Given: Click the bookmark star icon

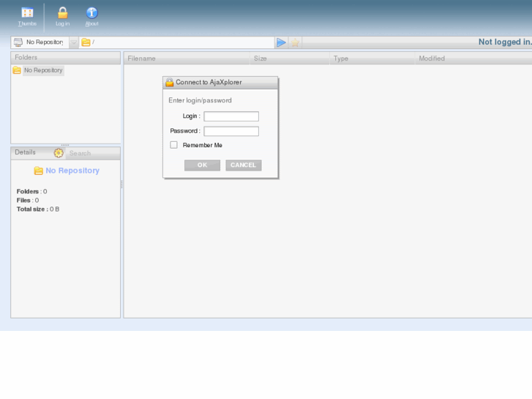Looking at the screenshot, I should click(x=295, y=42).
